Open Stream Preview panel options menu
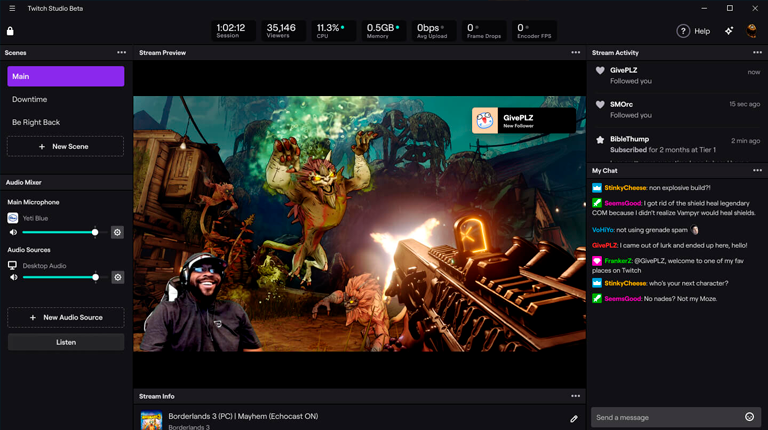 tap(576, 52)
